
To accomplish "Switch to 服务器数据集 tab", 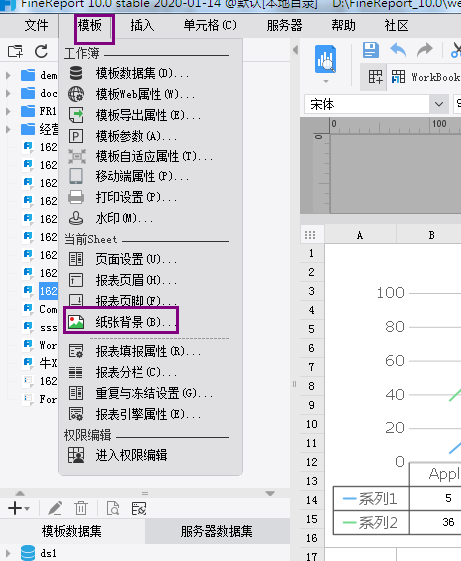I will 217,531.
